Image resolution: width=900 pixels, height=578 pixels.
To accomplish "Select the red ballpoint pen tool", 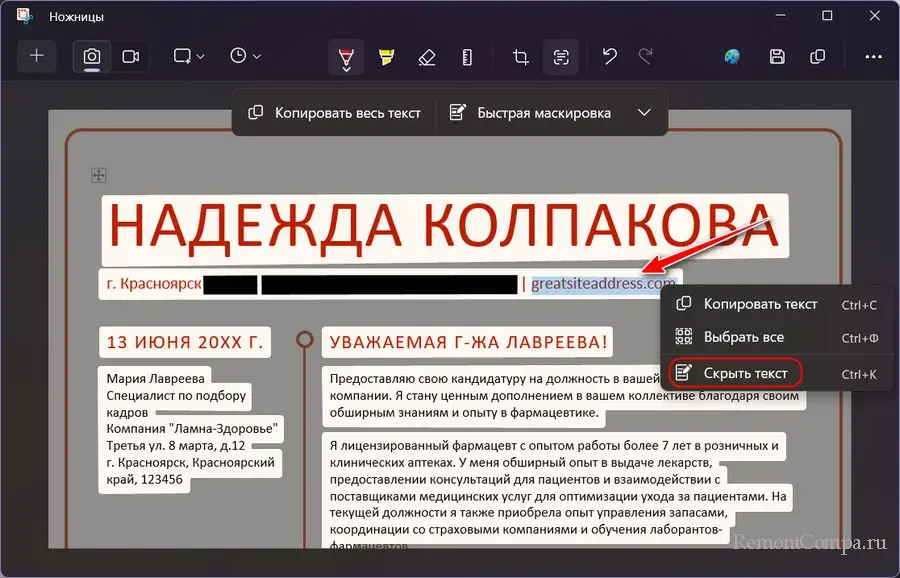I will pyautogui.click(x=346, y=57).
